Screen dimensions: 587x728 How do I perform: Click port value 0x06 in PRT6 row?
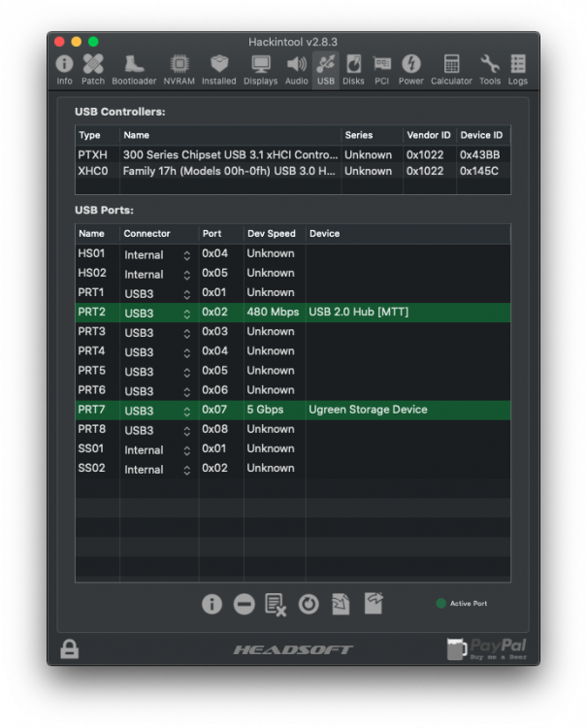(214, 389)
